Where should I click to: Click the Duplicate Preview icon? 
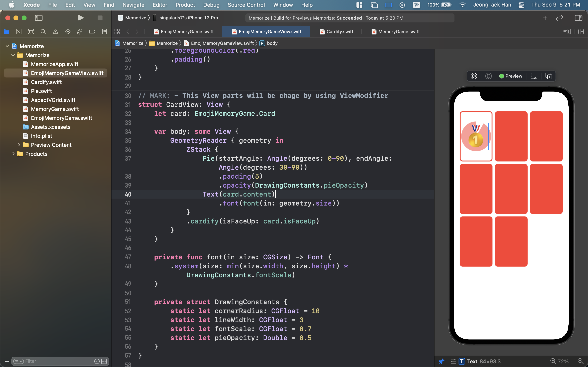click(x=549, y=76)
